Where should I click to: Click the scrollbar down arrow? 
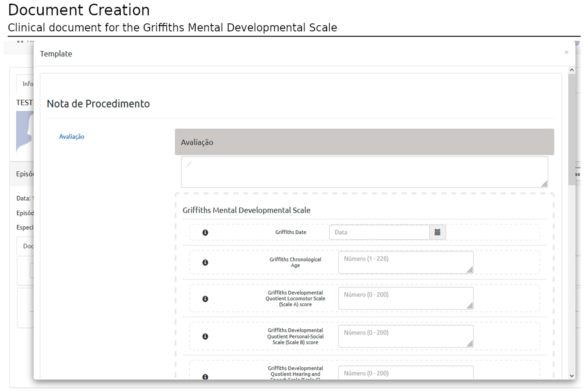(x=572, y=376)
